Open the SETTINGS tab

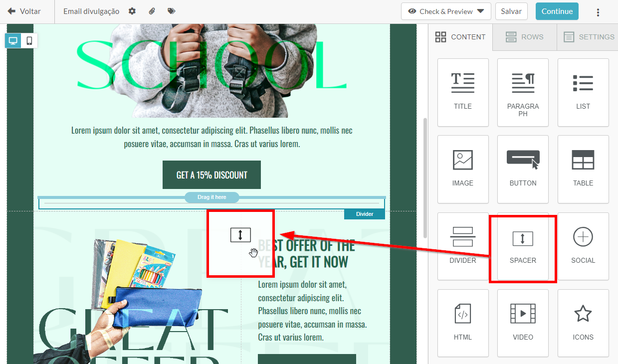pos(588,37)
